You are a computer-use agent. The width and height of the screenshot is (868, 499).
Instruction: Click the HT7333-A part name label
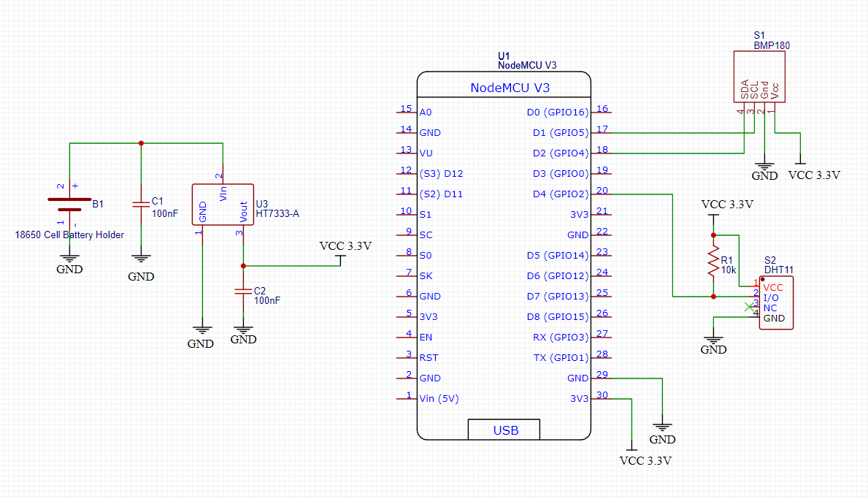[277, 214]
